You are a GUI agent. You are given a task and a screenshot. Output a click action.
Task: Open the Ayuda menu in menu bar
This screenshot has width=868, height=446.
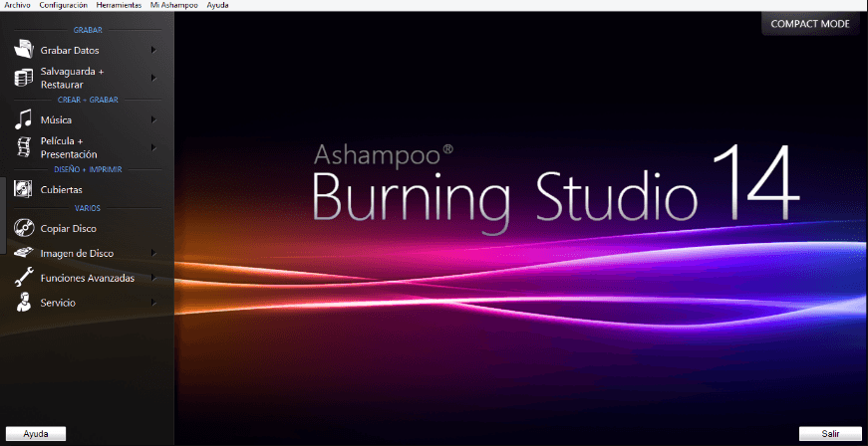pos(217,5)
